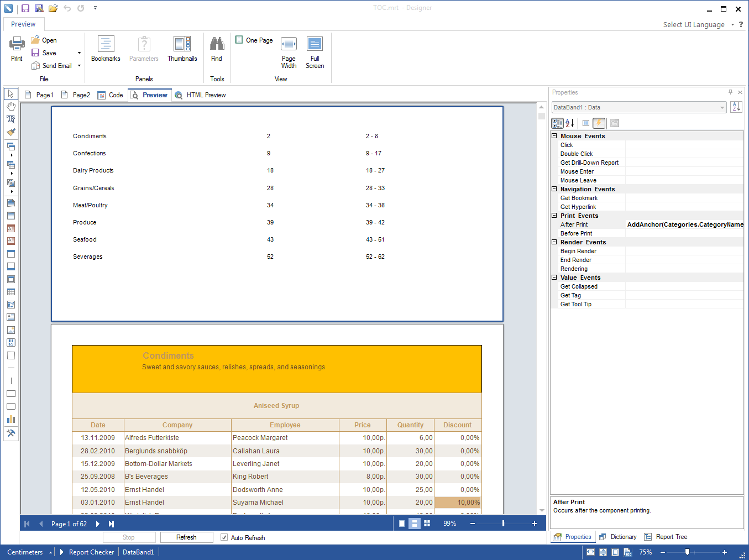Click the Seafood entry in the table of contents
Viewport: 749px width, 560px height.
pos(85,239)
